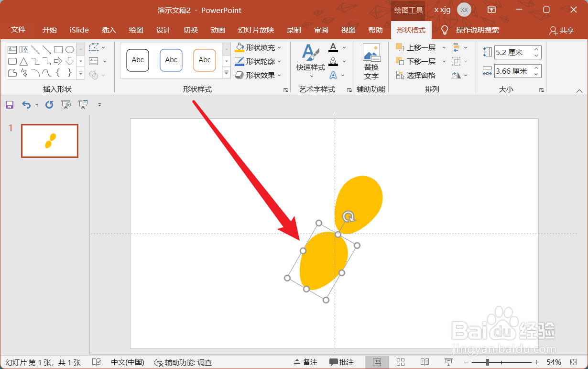
Task: Click the 共享 share button
Action: click(562, 30)
